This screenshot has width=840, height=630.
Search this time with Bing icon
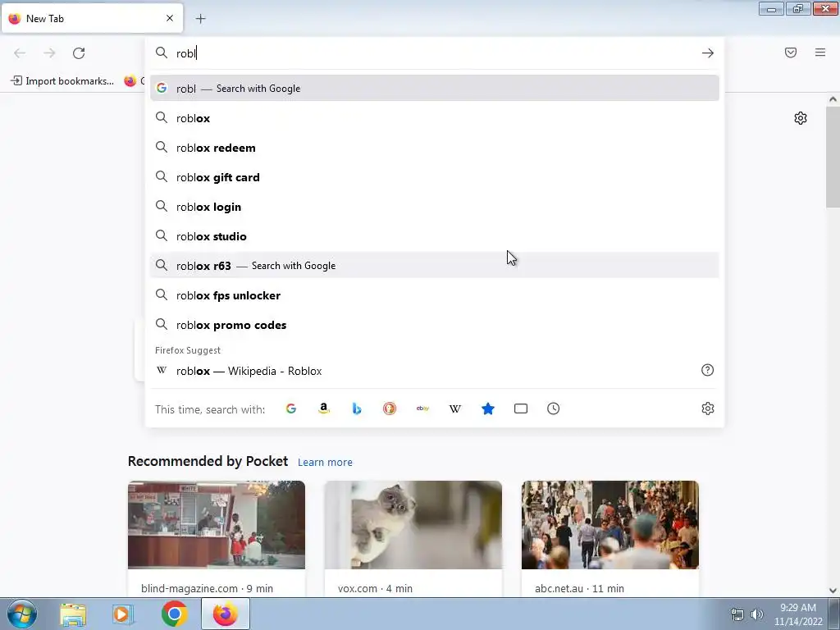click(357, 409)
